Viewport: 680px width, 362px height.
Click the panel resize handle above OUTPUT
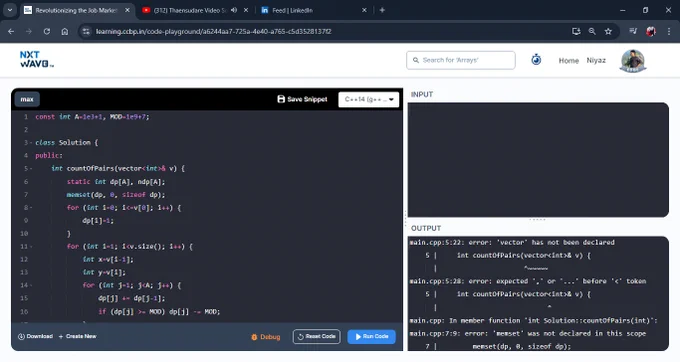(x=537, y=220)
